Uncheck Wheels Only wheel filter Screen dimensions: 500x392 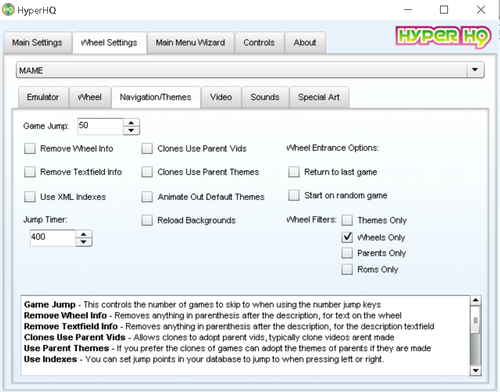[347, 237]
